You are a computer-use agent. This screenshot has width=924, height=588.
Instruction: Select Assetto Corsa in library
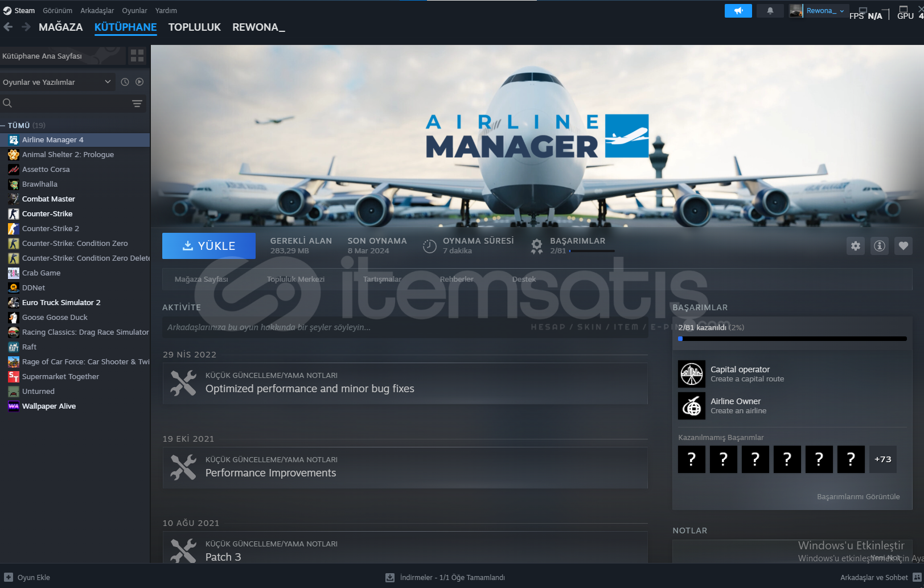coord(75,169)
